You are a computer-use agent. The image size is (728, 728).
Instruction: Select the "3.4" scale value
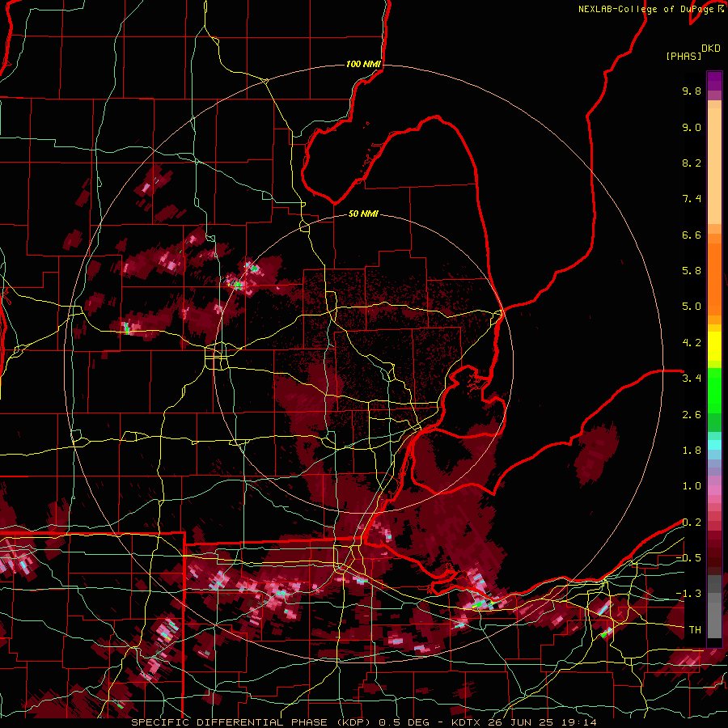pos(692,379)
